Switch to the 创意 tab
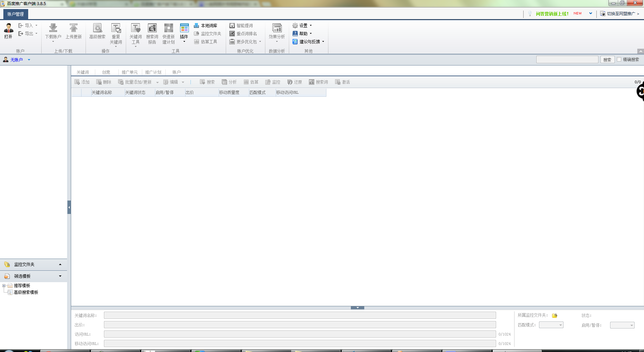Screen dimensions: 644x352 (106, 72)
